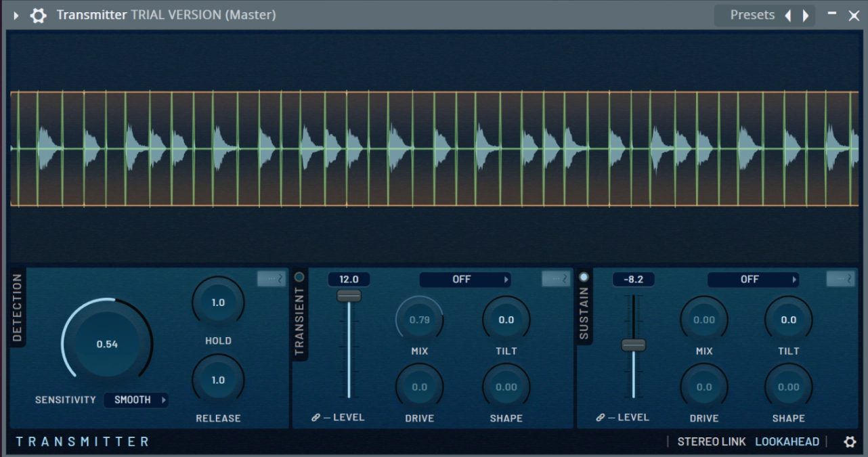
Task: Click the Sustain TILT knob
Action: point(789,320)
